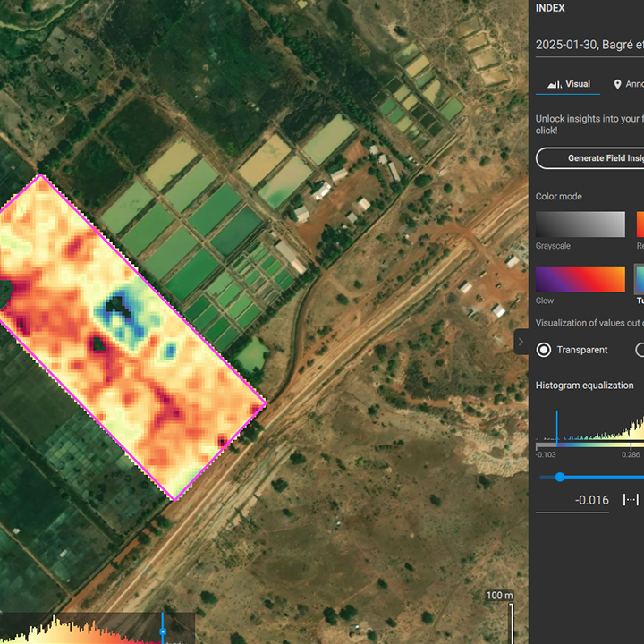
Task: Select the Transparent radio button
Action: coord(544,350)
